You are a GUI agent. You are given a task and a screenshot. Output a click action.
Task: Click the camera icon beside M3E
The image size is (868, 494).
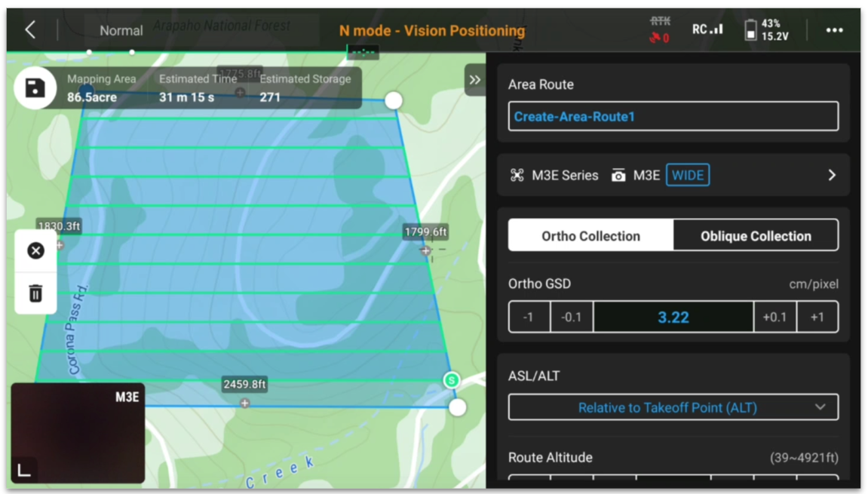tap(618, 176)
